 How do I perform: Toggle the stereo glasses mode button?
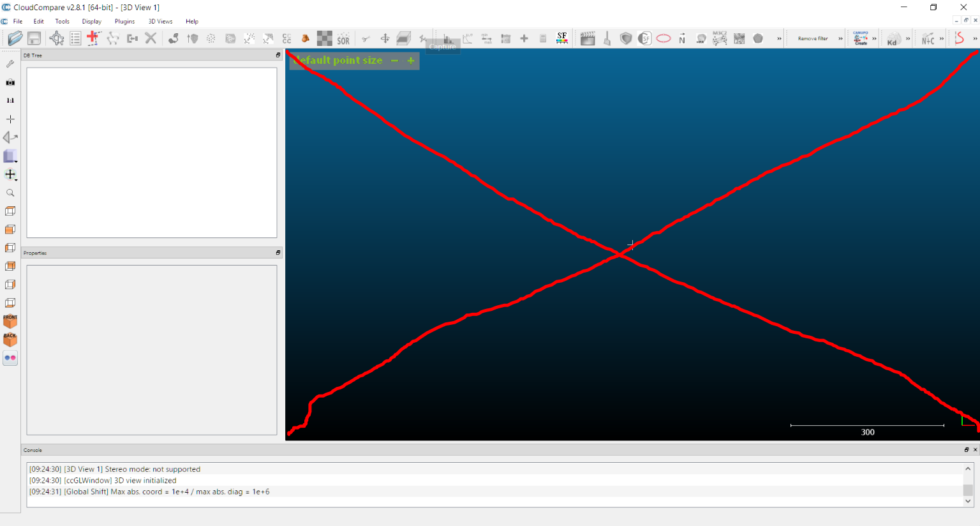click(10, 358)
